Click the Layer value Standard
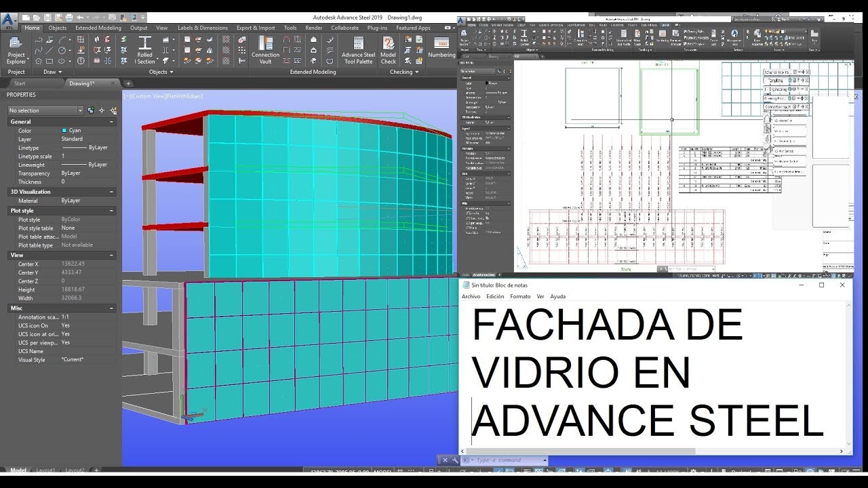This screenshot has width=868, height=488. click(x=73, y=139)
